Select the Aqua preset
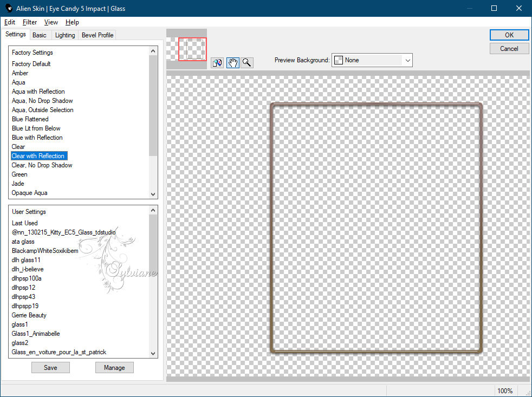This screenshot has width=532, height=397. click(18, 82)
